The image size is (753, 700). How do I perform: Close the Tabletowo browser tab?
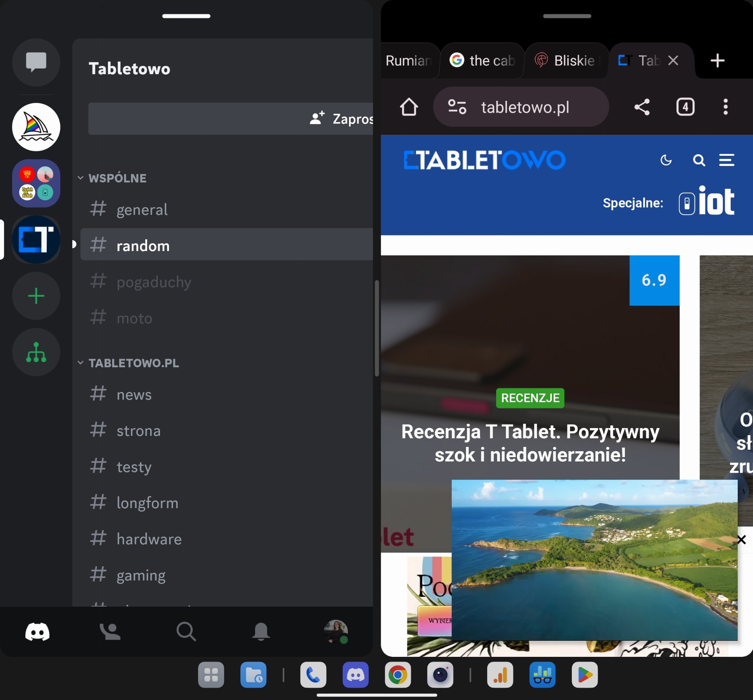pos(673,60)
